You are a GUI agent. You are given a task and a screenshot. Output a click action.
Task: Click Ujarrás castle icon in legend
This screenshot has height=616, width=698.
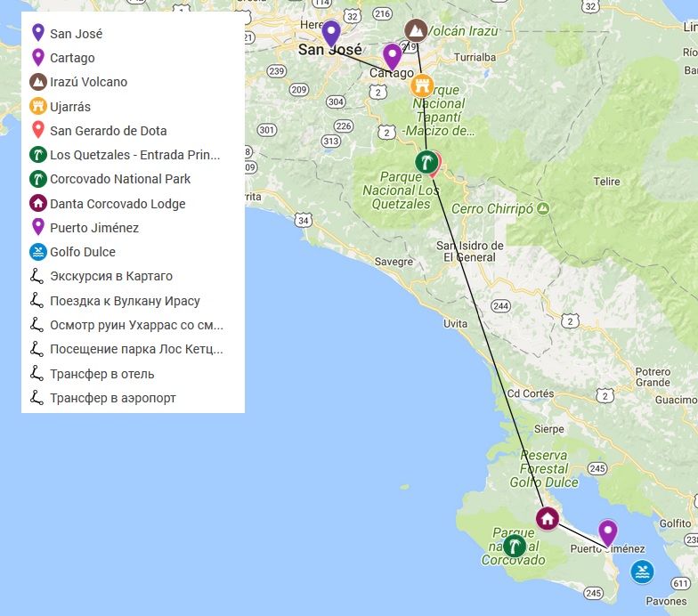click(38, 107)
